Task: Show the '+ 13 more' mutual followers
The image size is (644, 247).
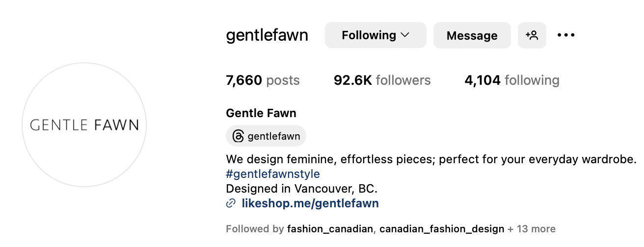Action: 532,229
